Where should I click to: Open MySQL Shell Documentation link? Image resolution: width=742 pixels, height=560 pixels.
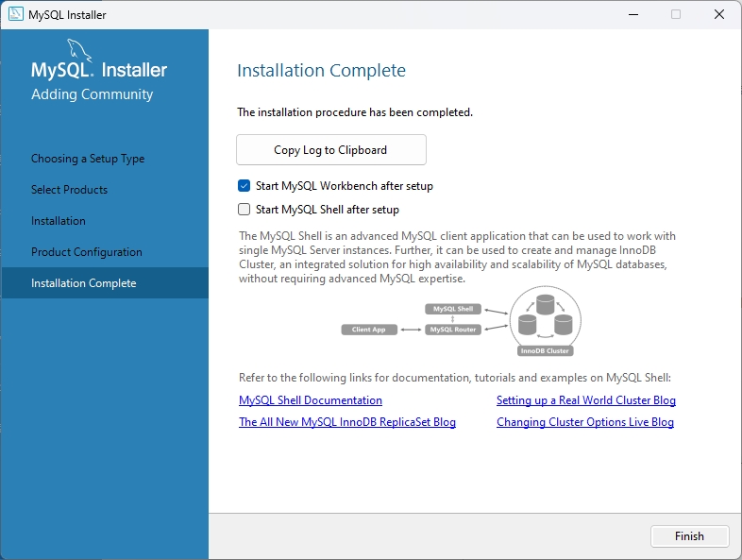311,400
